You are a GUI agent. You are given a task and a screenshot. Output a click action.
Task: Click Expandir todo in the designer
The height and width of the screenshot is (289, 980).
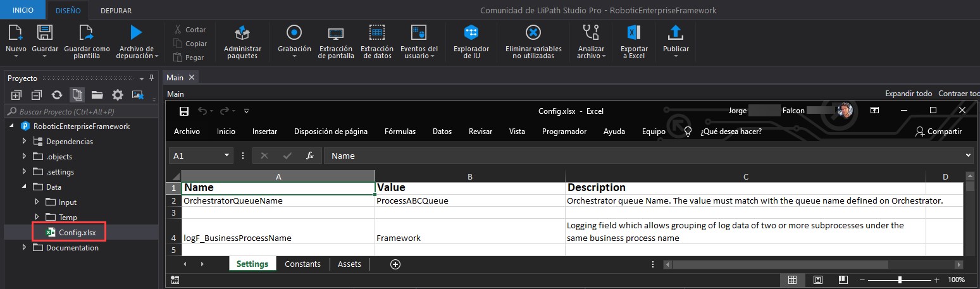click(x=908, y=94)
